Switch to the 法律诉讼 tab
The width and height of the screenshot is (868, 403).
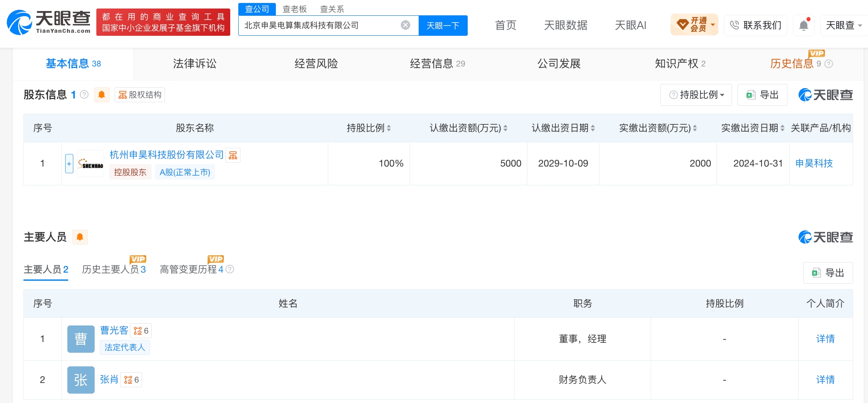194,64
